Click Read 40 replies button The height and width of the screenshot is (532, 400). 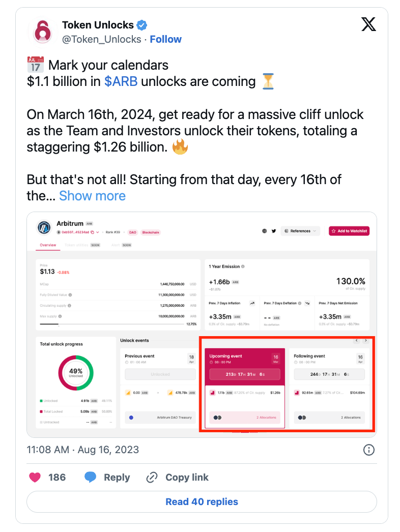click(x=202, y=501)
